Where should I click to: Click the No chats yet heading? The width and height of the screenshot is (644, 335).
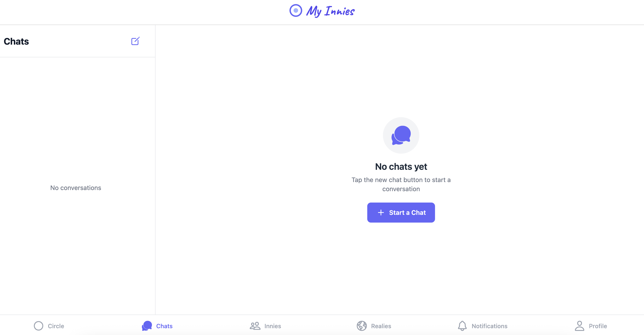401,167
